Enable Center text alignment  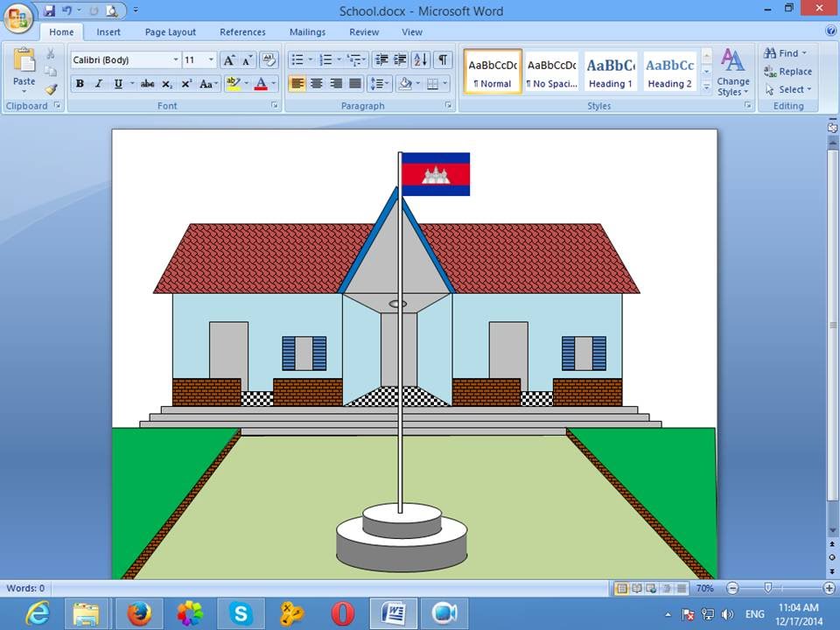[x=316, y=83]
